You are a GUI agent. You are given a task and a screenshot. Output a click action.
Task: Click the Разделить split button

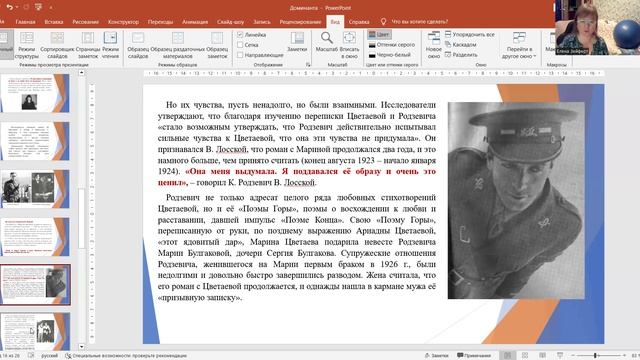pos(461,55)
